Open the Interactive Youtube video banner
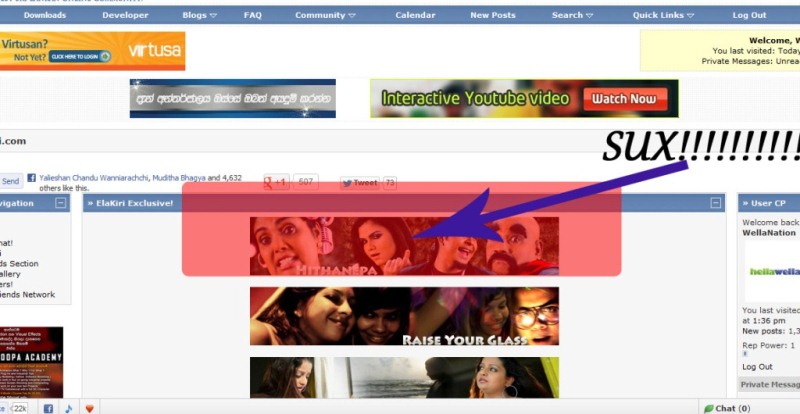Image resolution: width=800 pixels, height=414 pixels. click(x=524, y=98)
